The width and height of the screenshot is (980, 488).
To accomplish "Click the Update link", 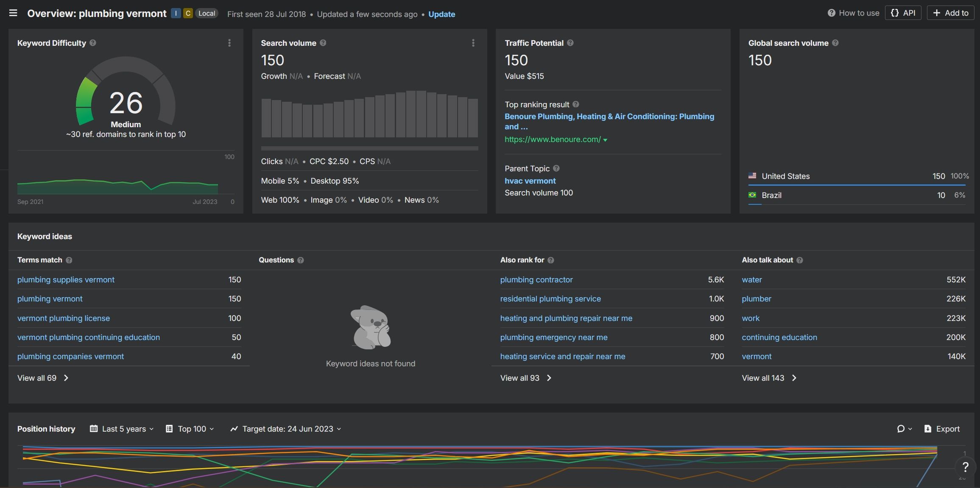I will tap(441, 14).
